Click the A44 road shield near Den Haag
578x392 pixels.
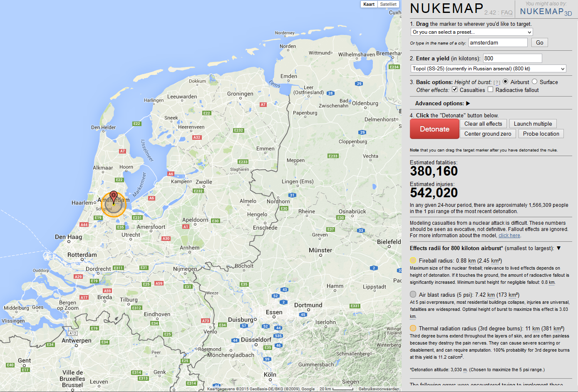(x=84, y=224)
